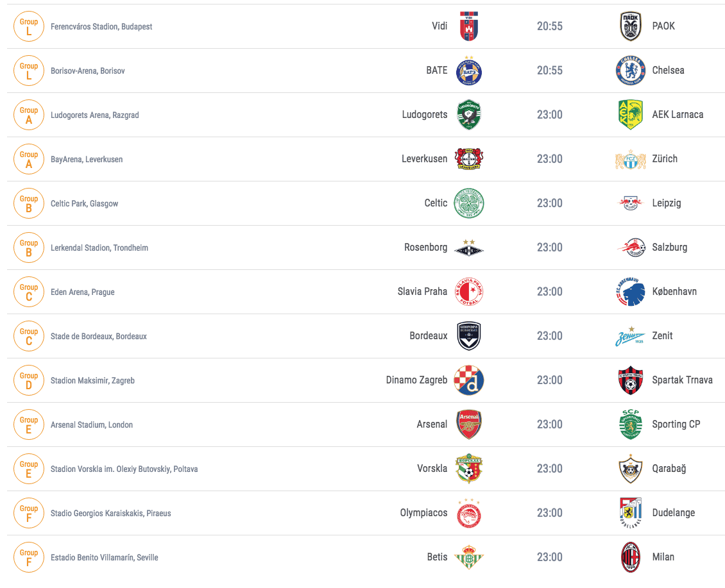Open Group L badge for Vidi match
This screenshot has width=725, height=588.
tap(29, 27)
